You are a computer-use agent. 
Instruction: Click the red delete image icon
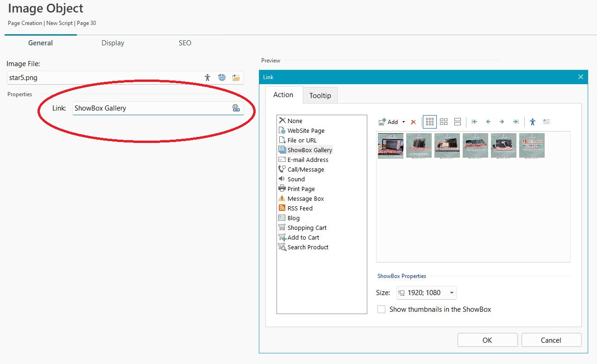tap(414, 122)
